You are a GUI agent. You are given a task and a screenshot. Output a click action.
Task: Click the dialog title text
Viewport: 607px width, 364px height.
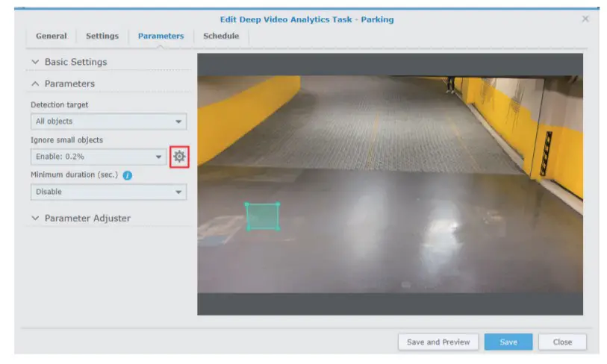307,19
